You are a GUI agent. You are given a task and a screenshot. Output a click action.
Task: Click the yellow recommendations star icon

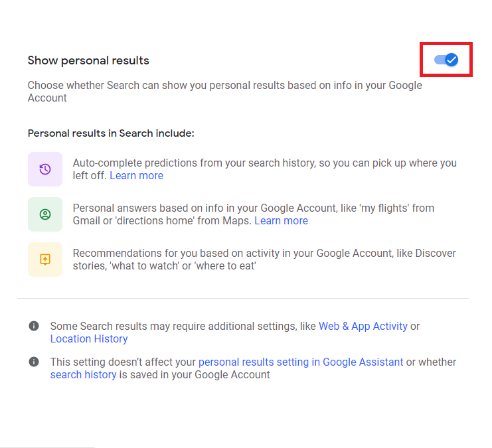coord(45,260)
